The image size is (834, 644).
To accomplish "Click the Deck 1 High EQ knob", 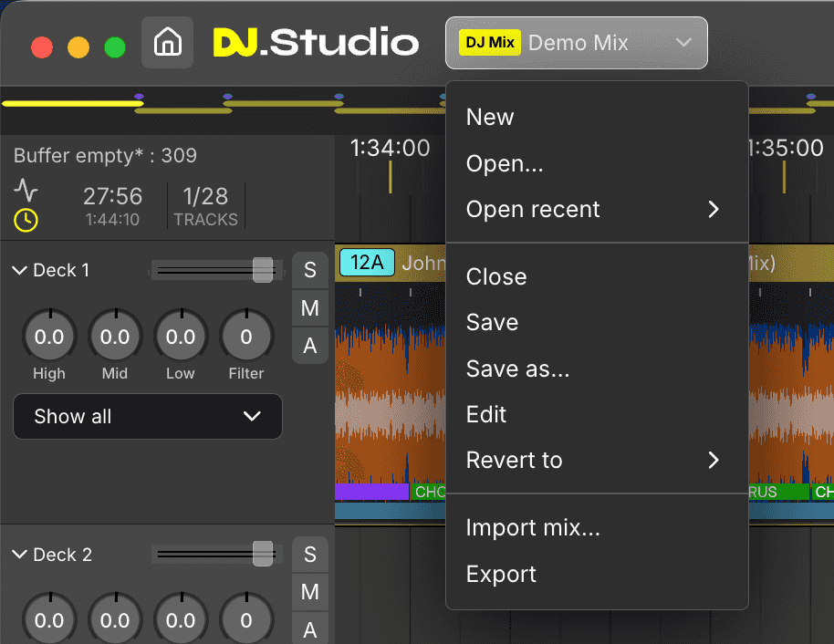I will (x=49, y=338).
